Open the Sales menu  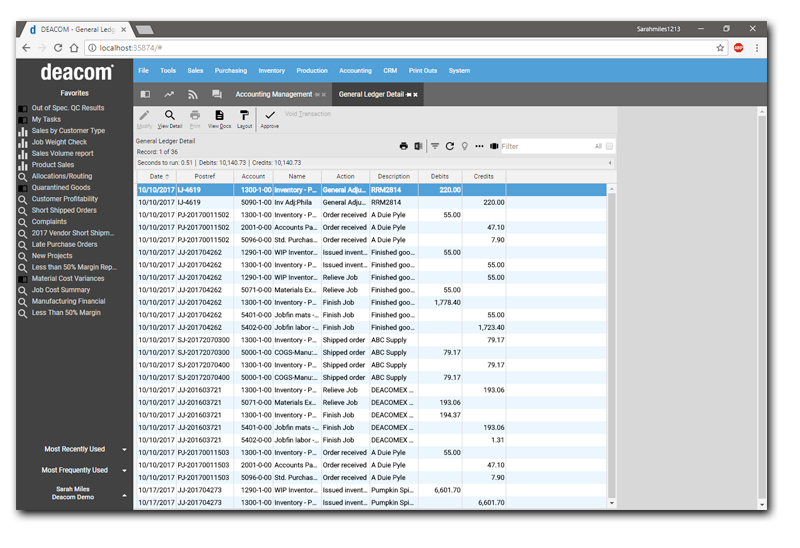coord(195,71)
